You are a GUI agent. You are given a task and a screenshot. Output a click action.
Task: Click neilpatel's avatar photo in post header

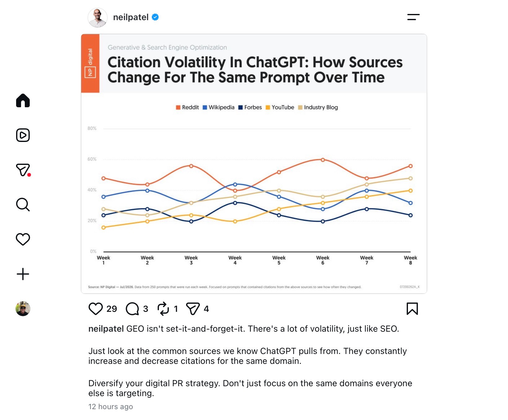click(98, 18)
